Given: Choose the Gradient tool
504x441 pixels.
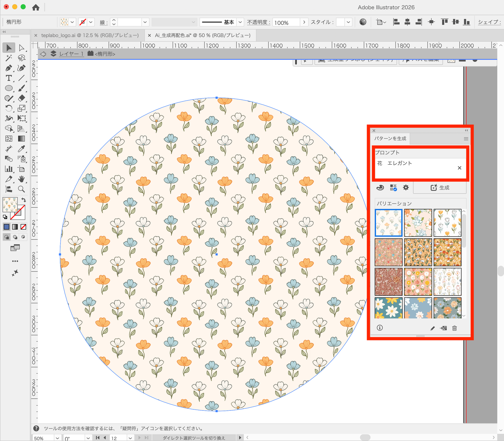Looking at the screenshot, I should pos(22,138).
